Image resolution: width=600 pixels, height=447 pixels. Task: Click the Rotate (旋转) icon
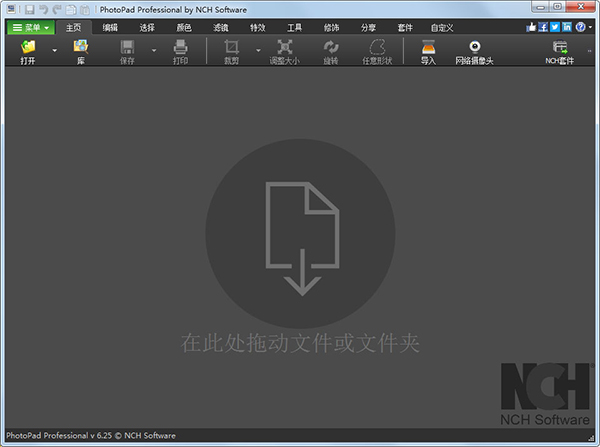(x=331, y=48)
